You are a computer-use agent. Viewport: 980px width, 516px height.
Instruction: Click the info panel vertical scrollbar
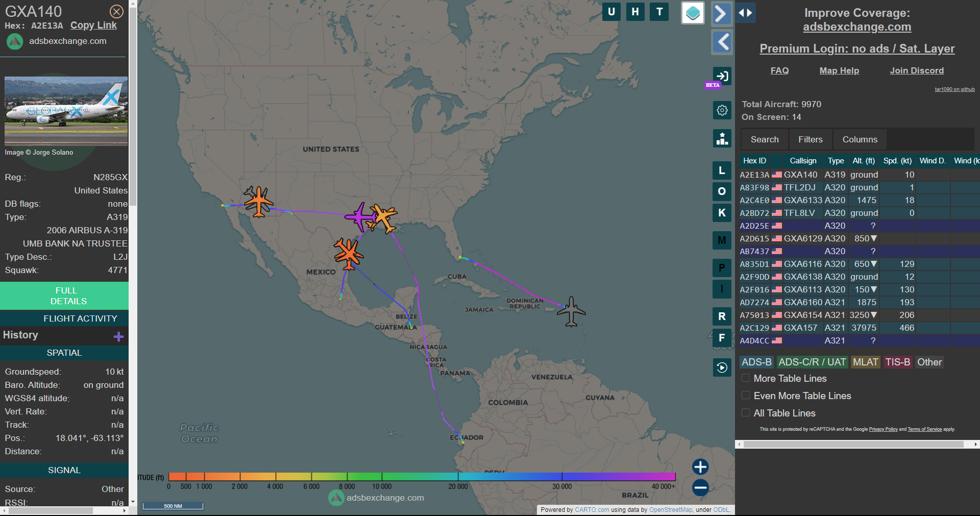click(x=133, y=107)
